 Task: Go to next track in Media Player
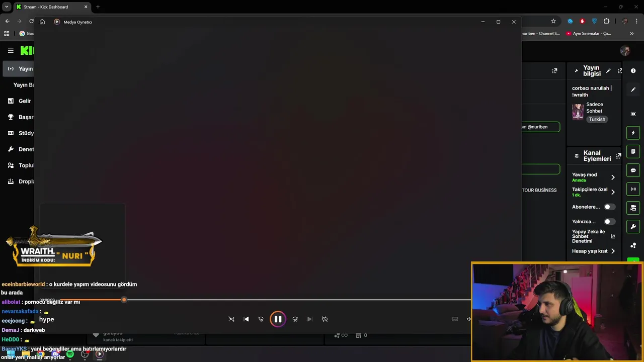[310, 319]
